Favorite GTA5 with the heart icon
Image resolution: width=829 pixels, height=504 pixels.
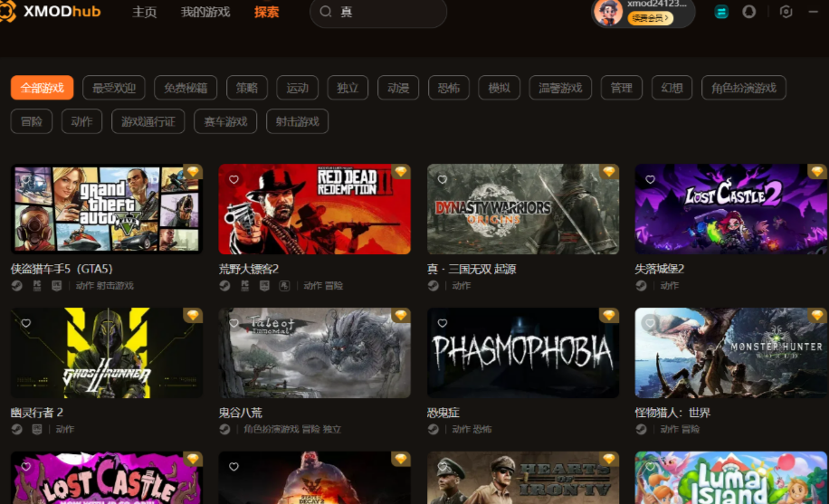(26, 180)
